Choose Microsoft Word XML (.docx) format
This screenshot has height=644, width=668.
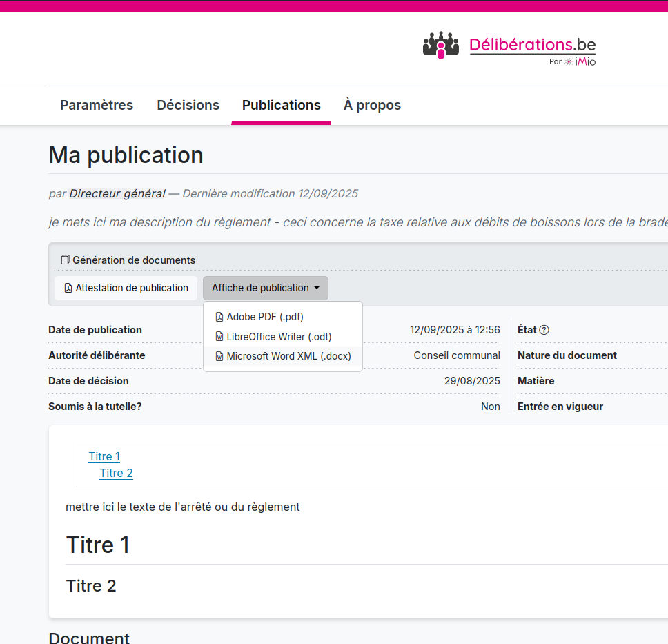pos(288,356)
